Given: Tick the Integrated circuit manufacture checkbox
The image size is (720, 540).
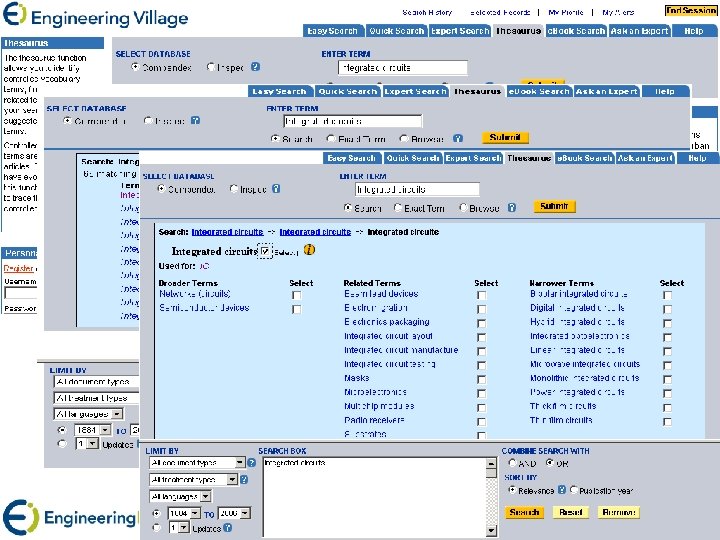Looking at the screenshot, I should click(x=481, y=351).
